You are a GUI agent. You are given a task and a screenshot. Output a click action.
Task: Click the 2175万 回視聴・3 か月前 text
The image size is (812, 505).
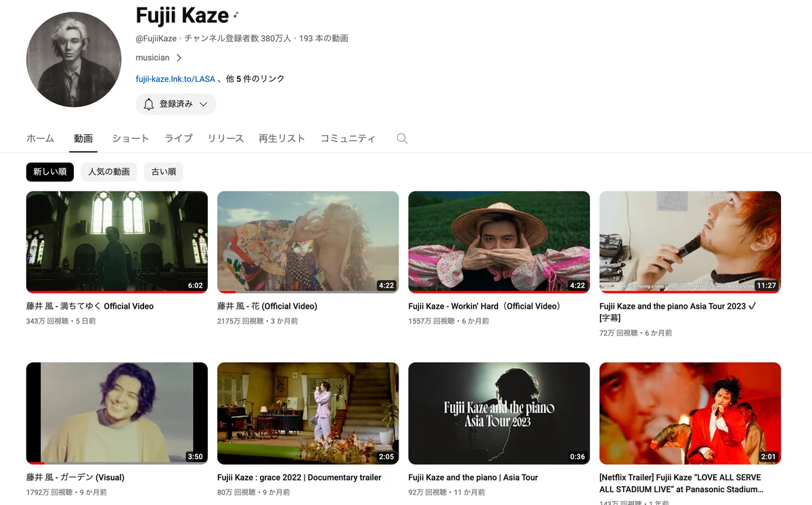pyautogui.click(x=258, y=321)
